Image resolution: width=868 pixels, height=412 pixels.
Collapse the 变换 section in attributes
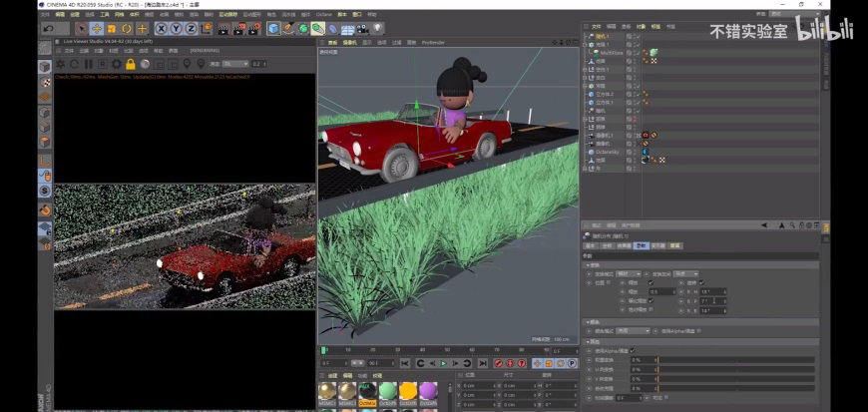(x=594, y=265)
